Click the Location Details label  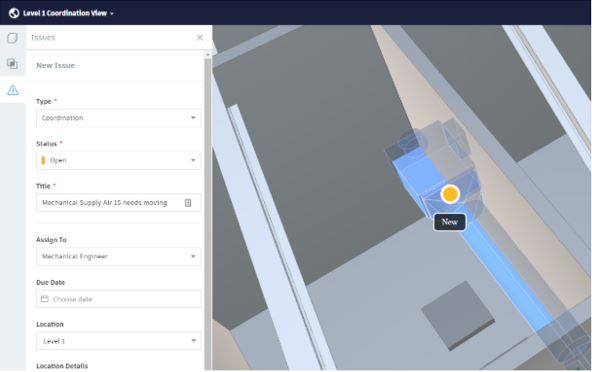(x=62, y=366)
